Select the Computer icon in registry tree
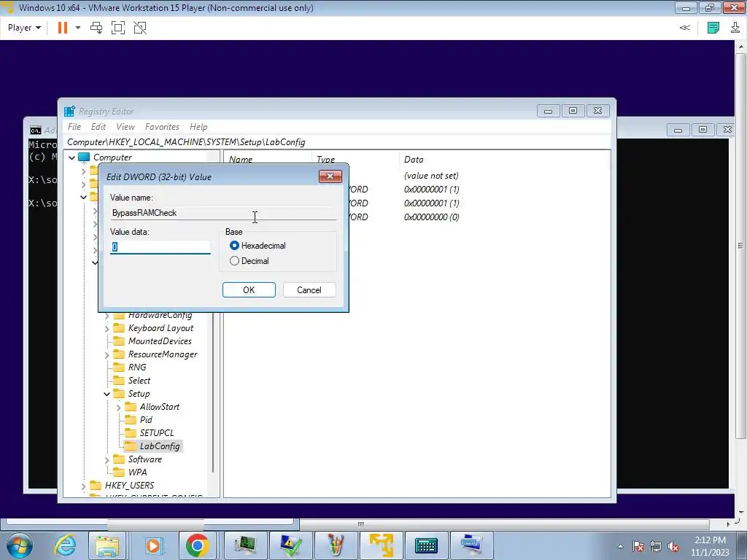This screenshot has width=747, height=560. tap(84, 157)
